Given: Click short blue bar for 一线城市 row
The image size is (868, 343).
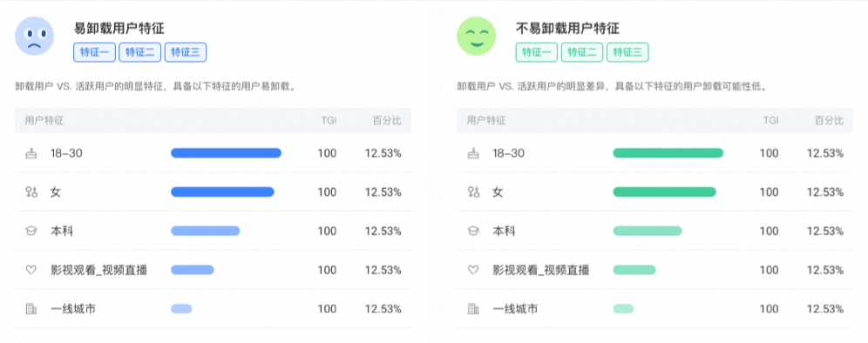Looking at the screenshot, I should (181, 309).
